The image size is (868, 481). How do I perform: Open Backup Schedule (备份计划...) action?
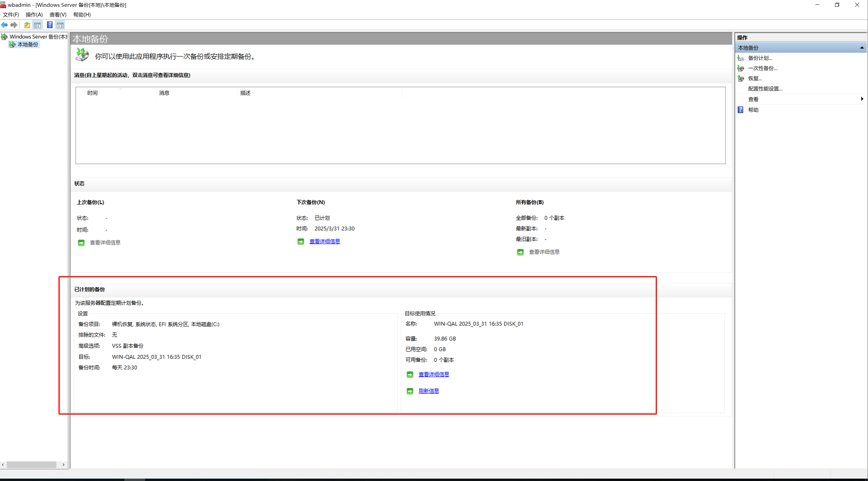(x=760, y=58)
